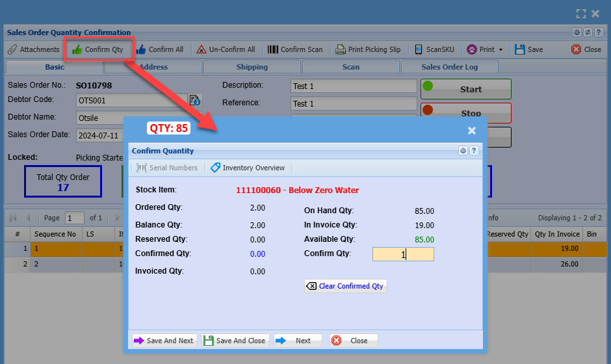Expand the Print dropdown arrow

point(500,49)
